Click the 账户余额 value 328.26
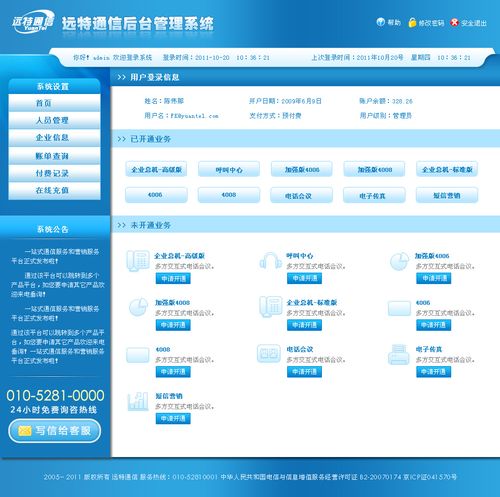The image size is (500, 497). point(402,101)
